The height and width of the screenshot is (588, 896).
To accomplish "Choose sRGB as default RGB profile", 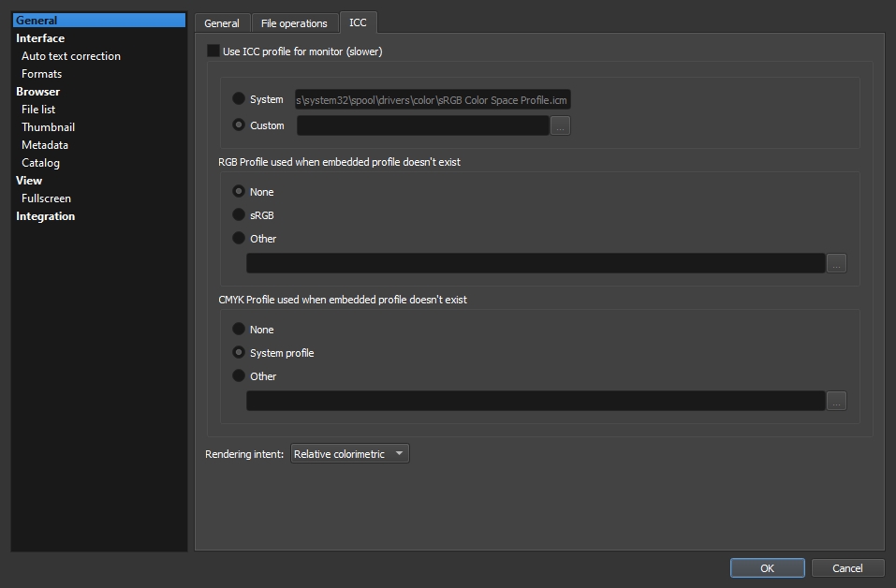I will tap(239, 215).
